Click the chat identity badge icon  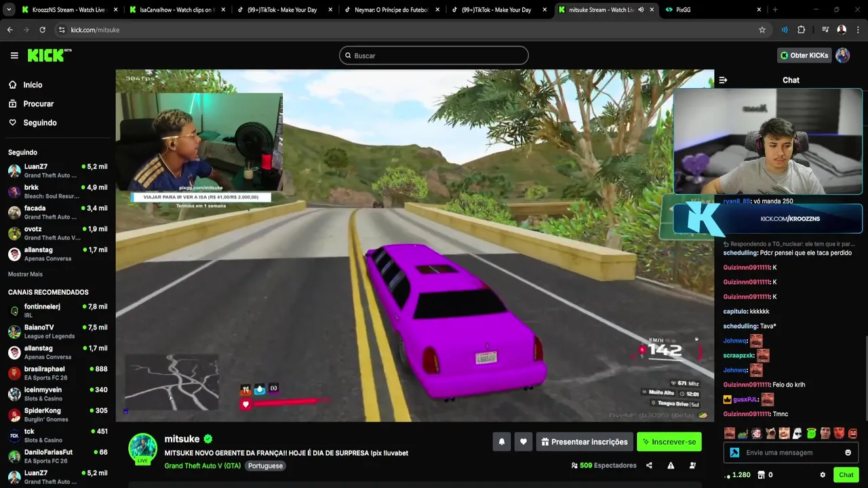coord(734,453)
